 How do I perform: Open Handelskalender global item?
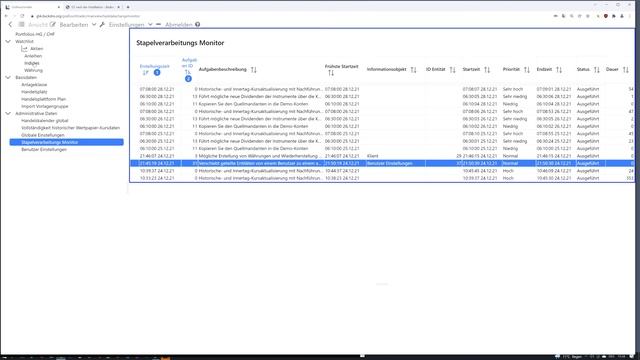coord(45,121)
